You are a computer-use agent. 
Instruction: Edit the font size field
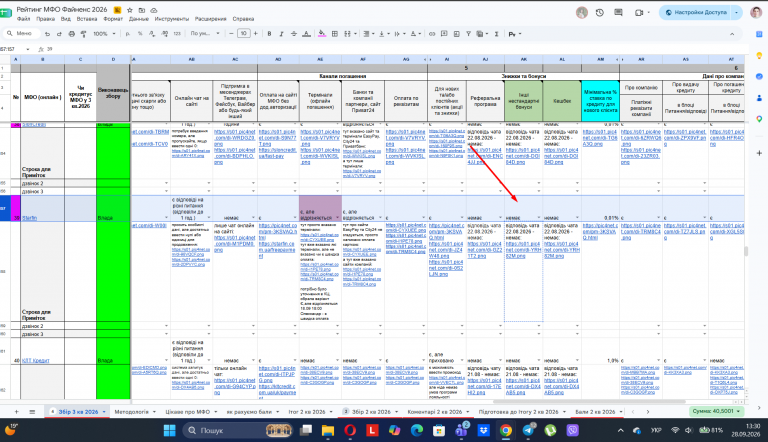[243, 33]
